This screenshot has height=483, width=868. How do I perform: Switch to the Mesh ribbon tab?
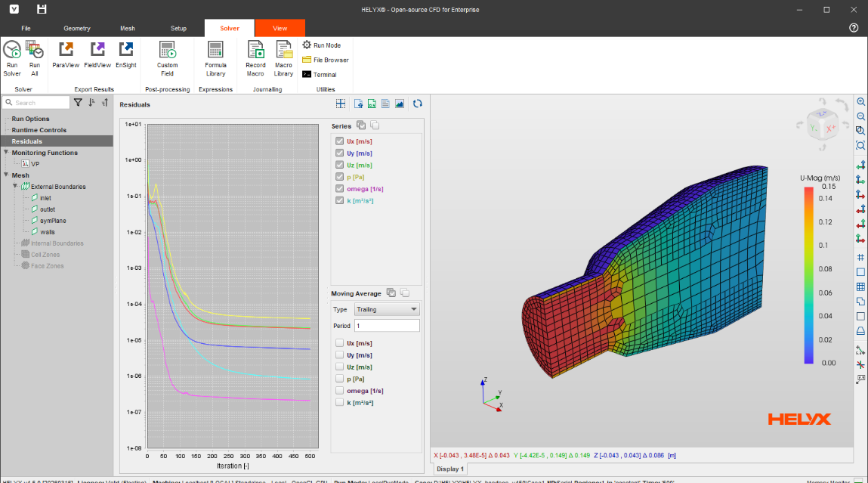click(x=128, y=28)
